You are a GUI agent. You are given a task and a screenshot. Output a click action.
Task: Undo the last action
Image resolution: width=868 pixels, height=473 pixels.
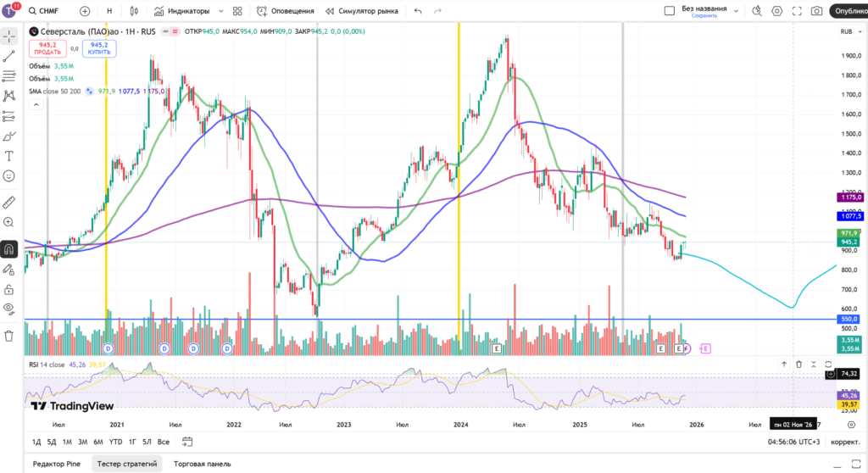click(x=418, y=11)
